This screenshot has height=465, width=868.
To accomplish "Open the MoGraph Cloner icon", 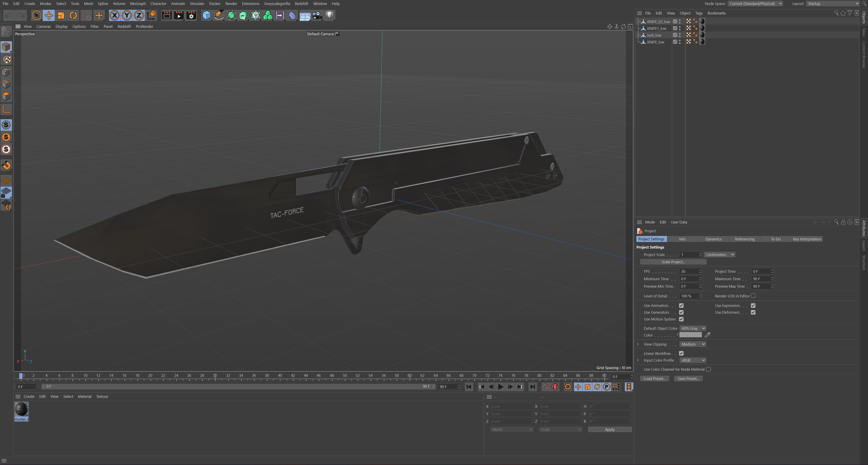I will (268, 16).
